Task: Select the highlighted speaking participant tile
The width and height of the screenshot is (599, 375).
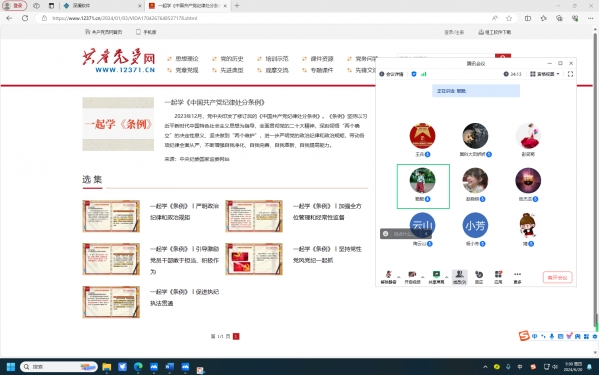Action: click(423, 186)
